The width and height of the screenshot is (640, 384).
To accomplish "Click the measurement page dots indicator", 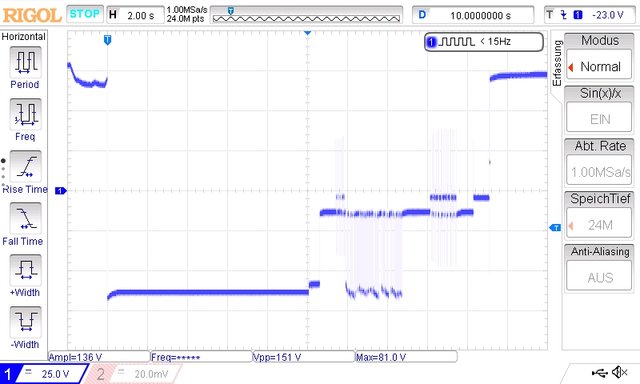I will [x=4, y=174].
